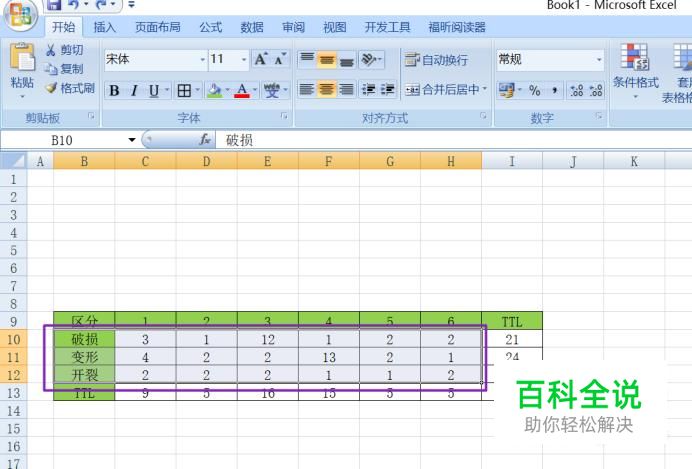Open the 开发工具 (Developer) tab
The height and width of the screenshot is (469, 692).
click(x=387, y=27)
